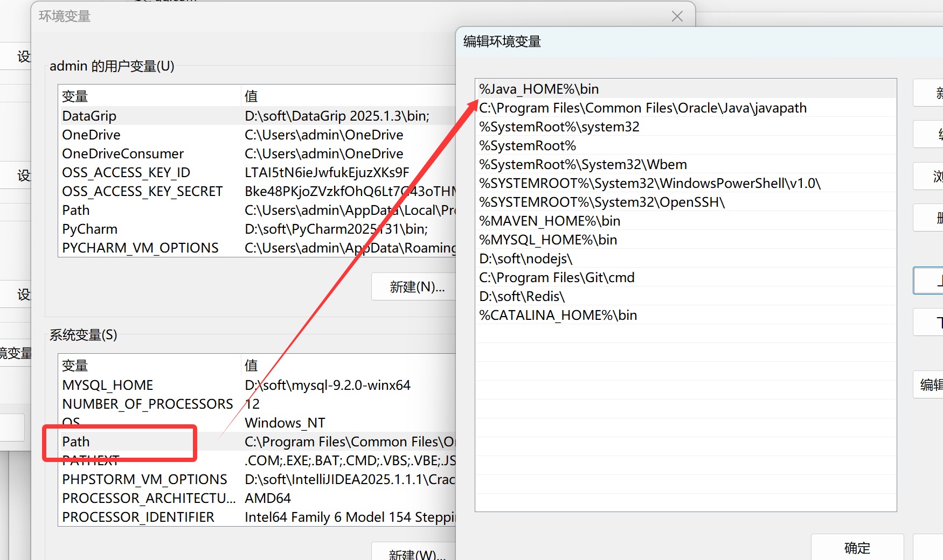943x560 pixels.
Task: Click the WindowsPowerShell v1.0 path entry
Action: click(649, 184)
